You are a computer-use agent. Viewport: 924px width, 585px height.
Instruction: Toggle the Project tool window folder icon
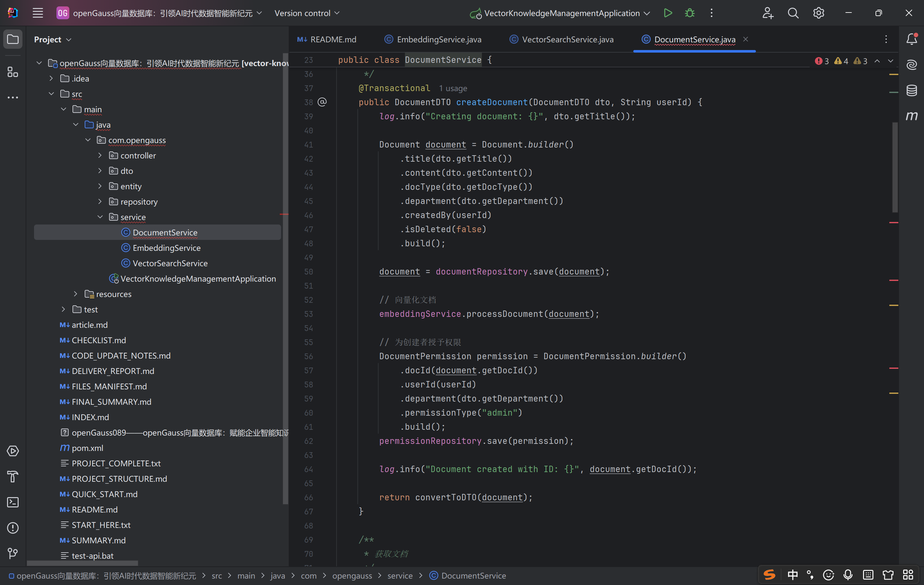click(x=13, y=39)
